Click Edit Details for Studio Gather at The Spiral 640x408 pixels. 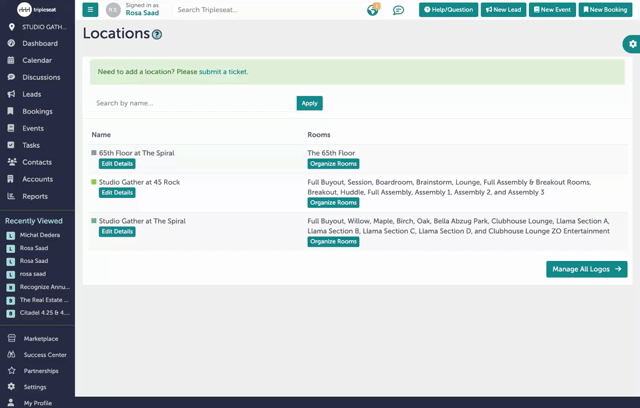tap(117, 232)
